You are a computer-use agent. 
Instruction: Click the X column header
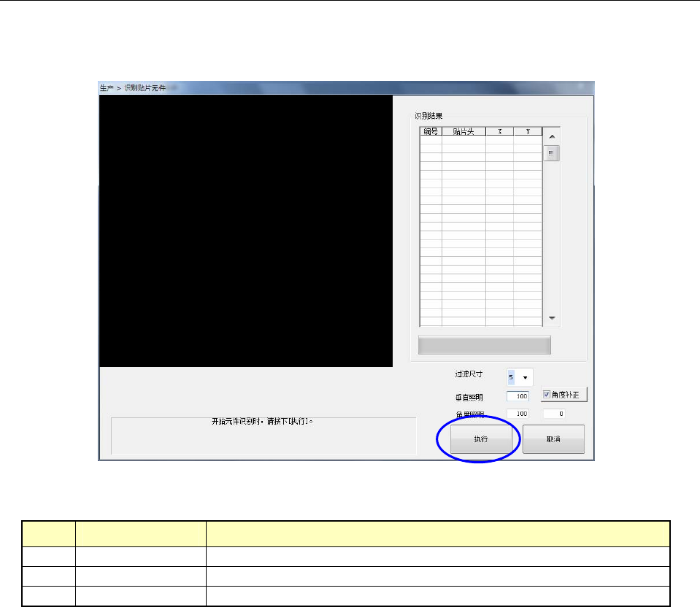click(499, 131)
